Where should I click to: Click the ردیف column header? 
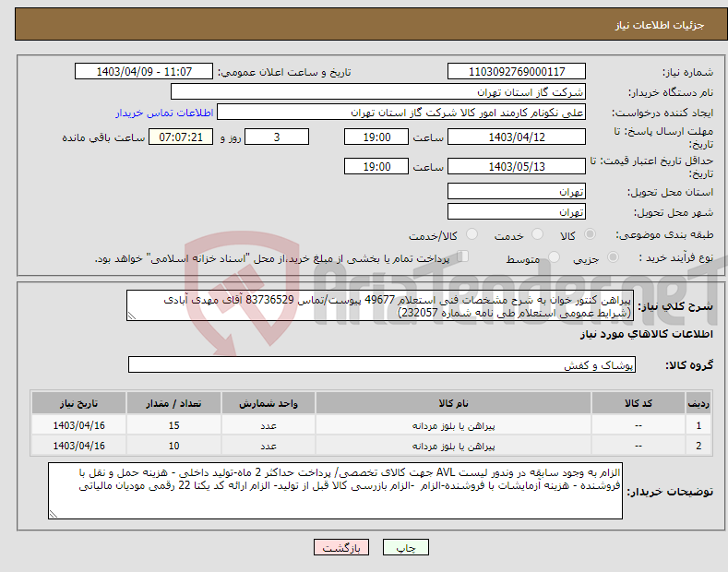(698, 403)
